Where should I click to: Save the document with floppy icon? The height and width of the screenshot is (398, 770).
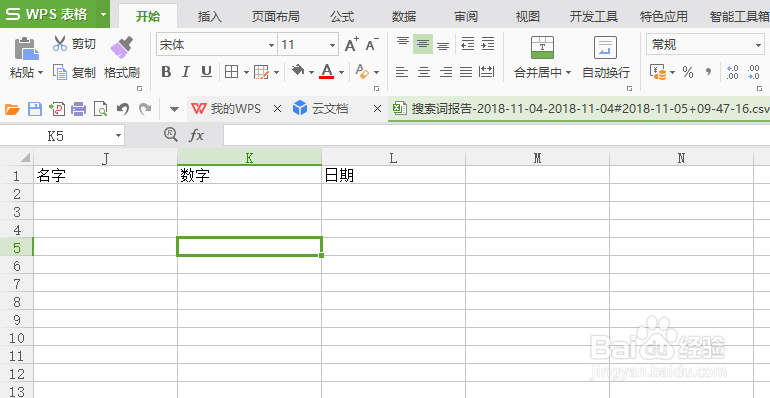35,109
